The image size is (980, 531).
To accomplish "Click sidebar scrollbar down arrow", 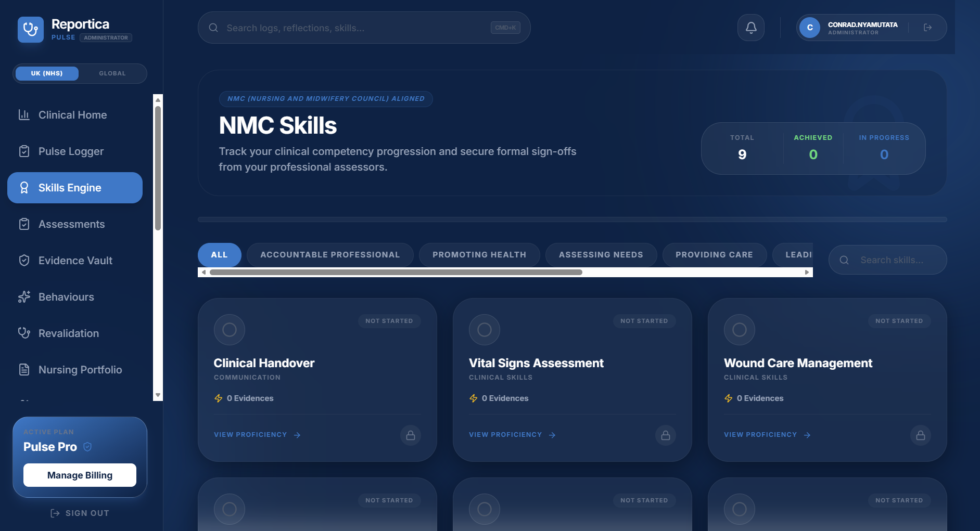I will pyautogui.click(x=158, y=395).
